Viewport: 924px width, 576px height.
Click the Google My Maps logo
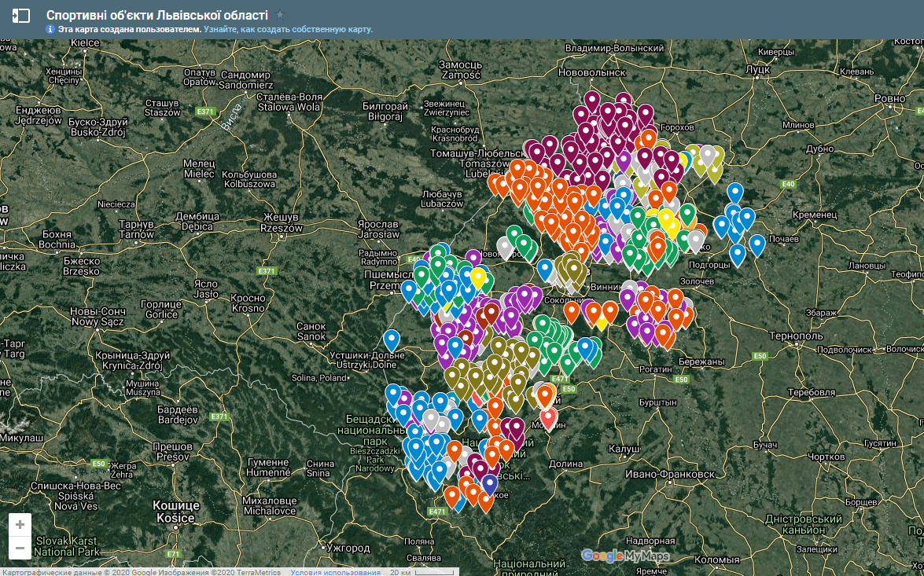[625, 556]
